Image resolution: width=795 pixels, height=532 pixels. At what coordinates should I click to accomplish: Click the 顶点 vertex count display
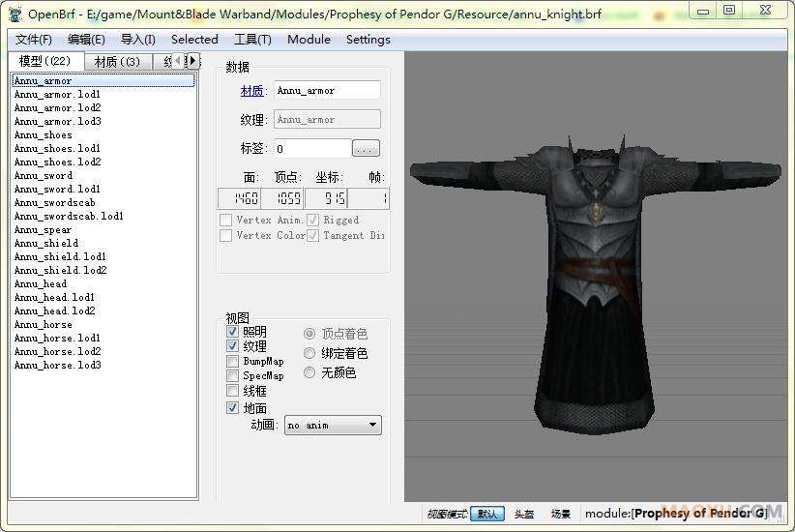pos(282,198)
